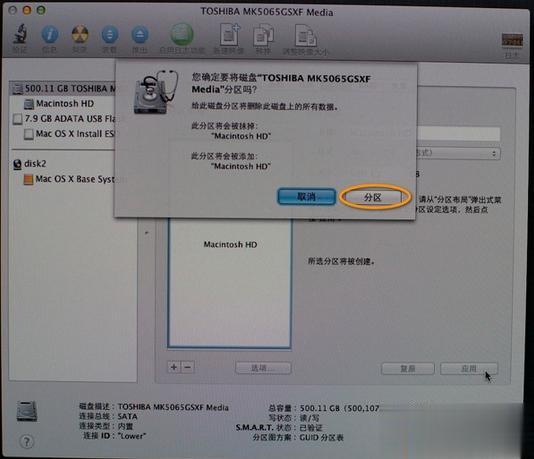Confirm with the 分区 partition button
Screen dimensions: 534x459
click(x=373, y=197)
